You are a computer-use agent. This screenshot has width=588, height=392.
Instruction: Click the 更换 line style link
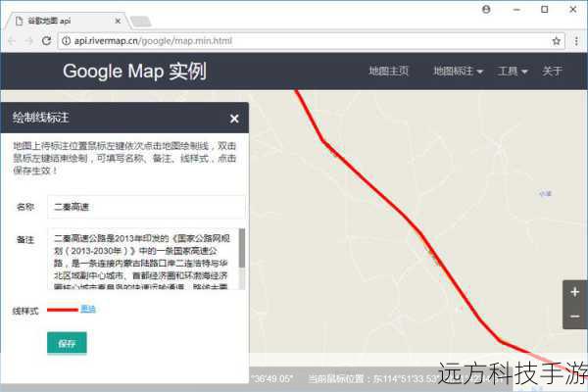(88, 309)
